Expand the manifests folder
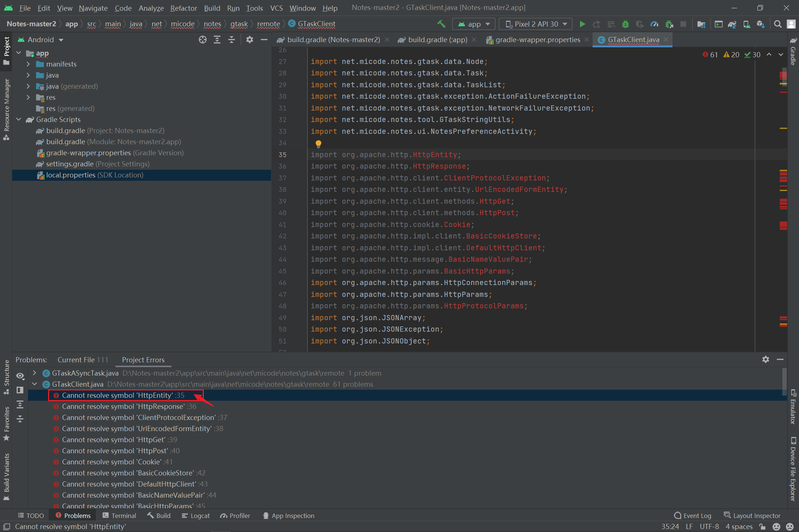The height and width of the screenshot is (532, 799). (28, 64)
